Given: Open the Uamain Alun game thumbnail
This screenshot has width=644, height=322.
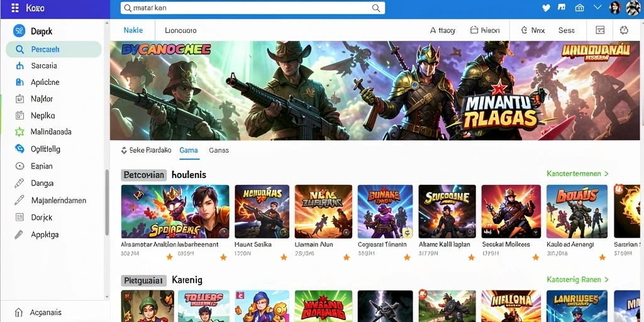Looking at the screenshot, I should pos(323,211).
